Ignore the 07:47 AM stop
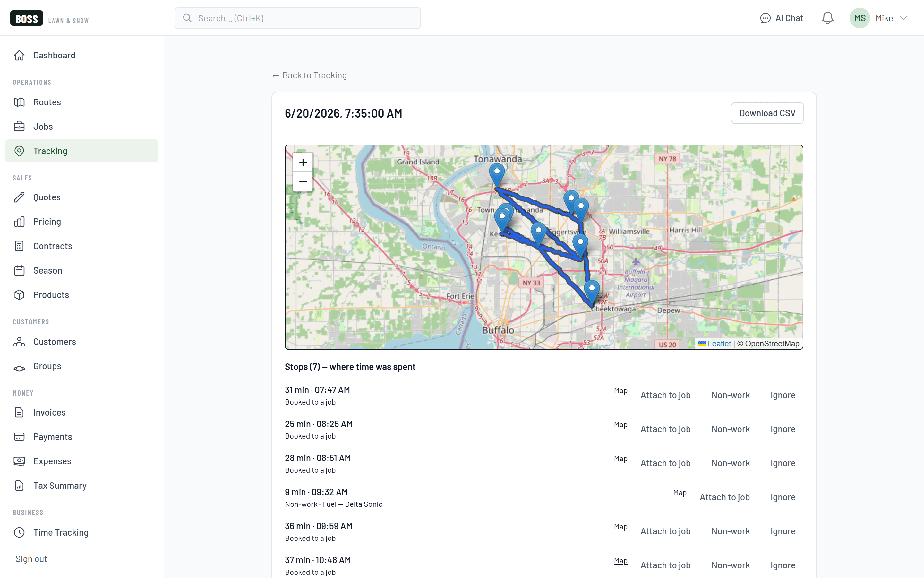 (x=783, y=395)
